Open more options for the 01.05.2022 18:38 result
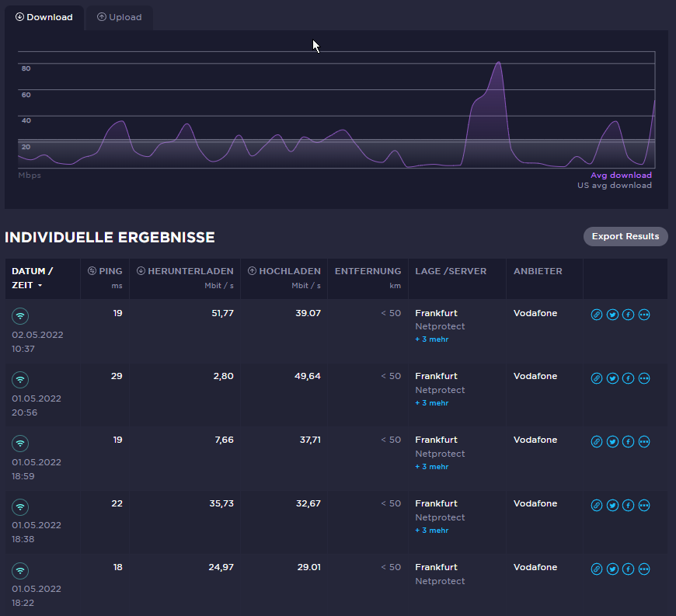This screenshot has width=676, height=616. pyautogui.click(x=643, y=506)
